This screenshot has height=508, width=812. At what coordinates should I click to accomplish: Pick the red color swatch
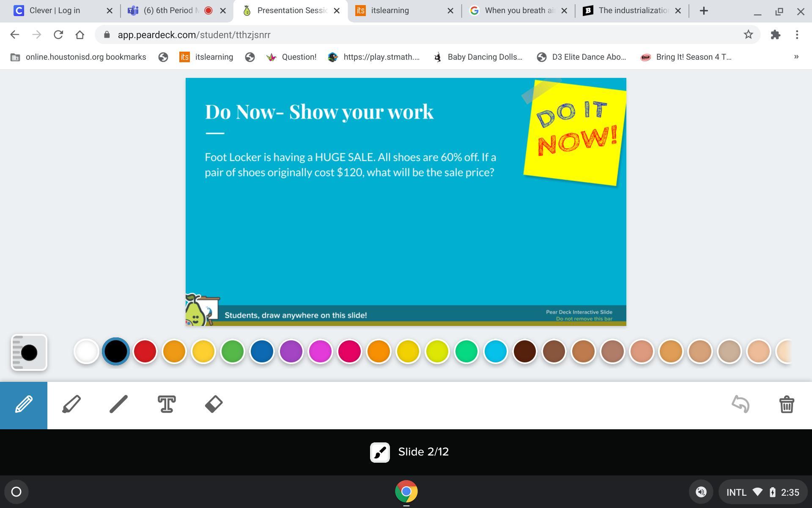click(x=145, y=351)
